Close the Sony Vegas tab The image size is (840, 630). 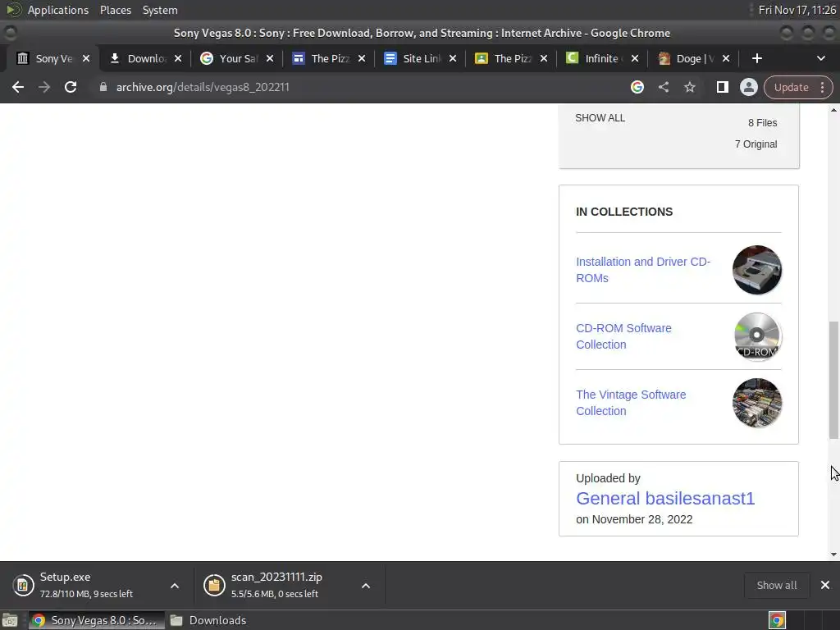pos(86,58)
